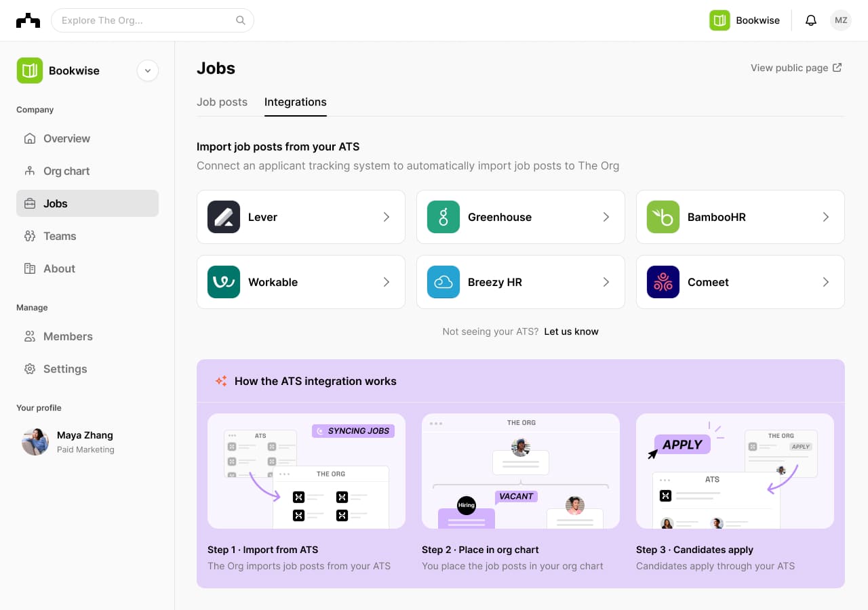868x610 pixels.
Task: Focus the Explore The Org search field
Action: (x=146, y=20)
